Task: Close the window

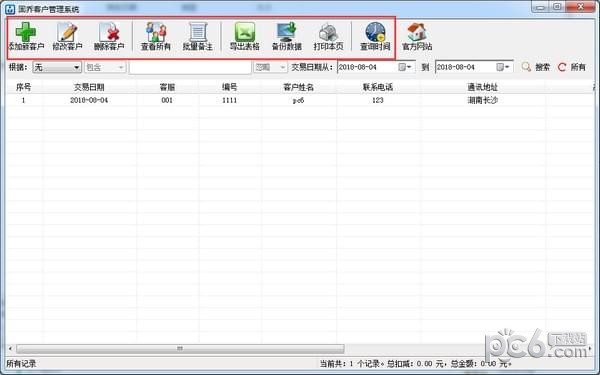Action: pos(580,7)
